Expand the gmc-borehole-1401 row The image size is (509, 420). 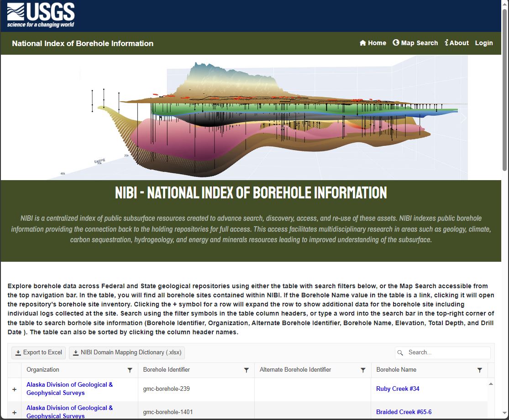(14, 413)
